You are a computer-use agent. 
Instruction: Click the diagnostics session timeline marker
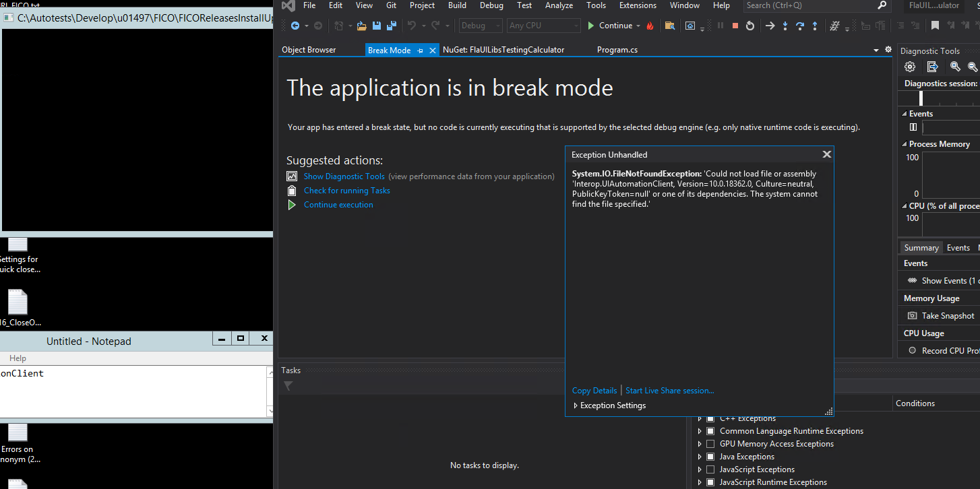(x=921, y=97)
